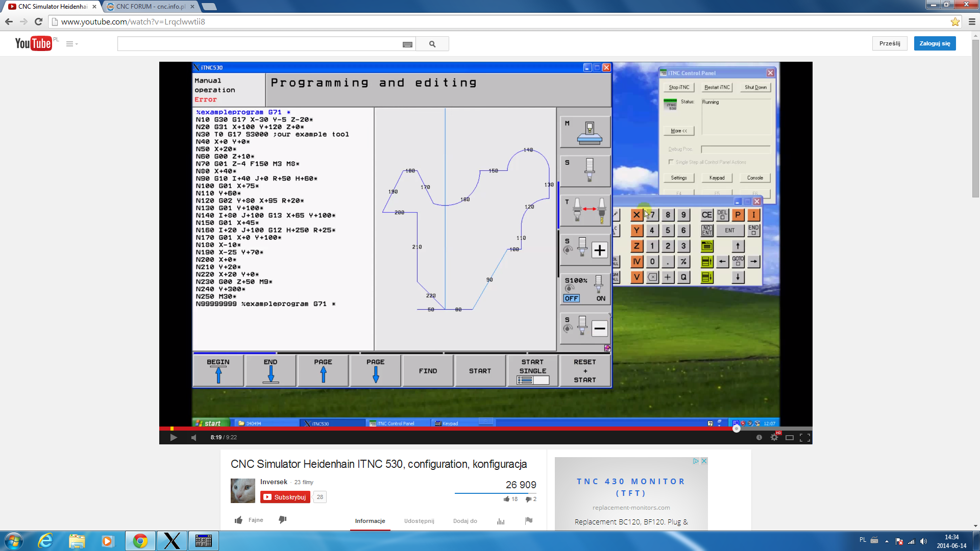
Task: Click the Watch Later clock icon
Action: [x=759, y=437]
